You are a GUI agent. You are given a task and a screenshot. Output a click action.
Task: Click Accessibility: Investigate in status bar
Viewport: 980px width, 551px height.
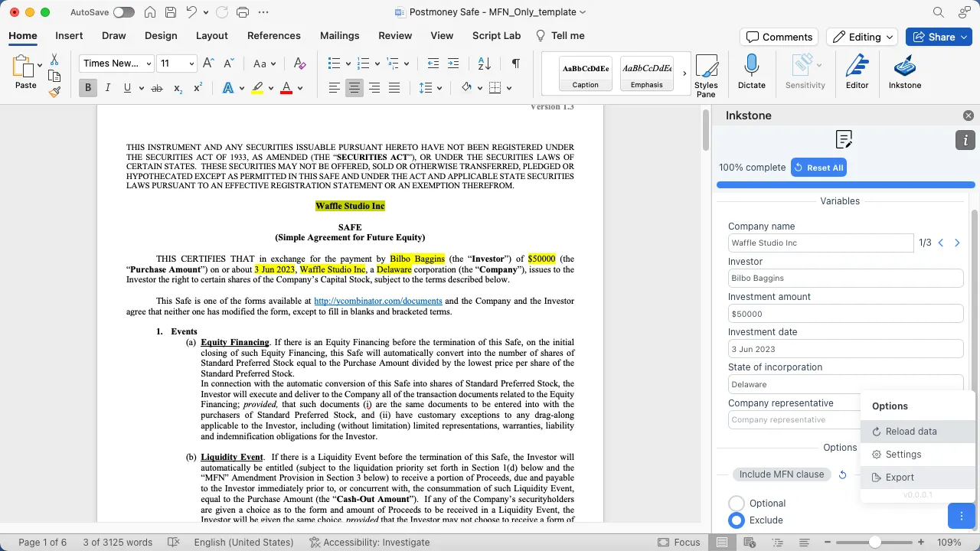(x=369, y=542)
